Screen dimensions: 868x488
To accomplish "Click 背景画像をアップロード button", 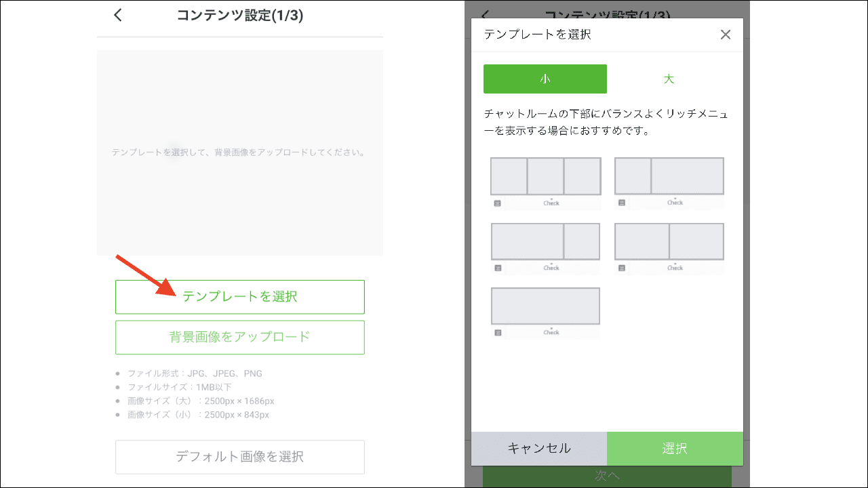I will [239, 337].
